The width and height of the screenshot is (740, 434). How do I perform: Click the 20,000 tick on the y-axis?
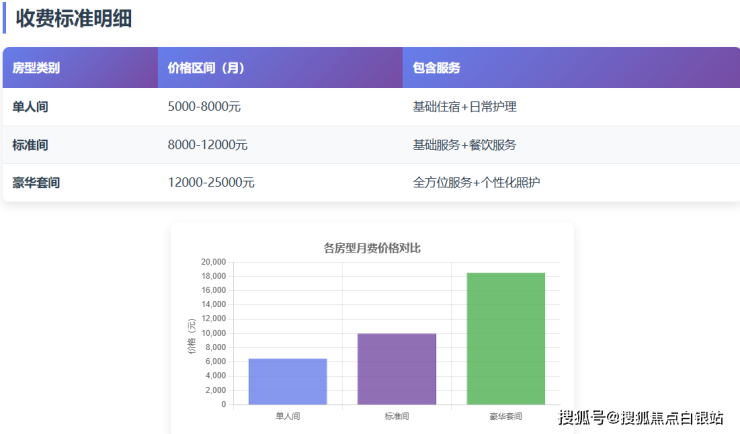click(213, 262)
